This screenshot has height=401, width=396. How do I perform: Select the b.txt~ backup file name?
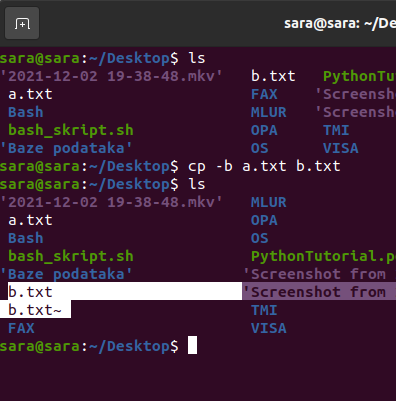tap(35, 310)
